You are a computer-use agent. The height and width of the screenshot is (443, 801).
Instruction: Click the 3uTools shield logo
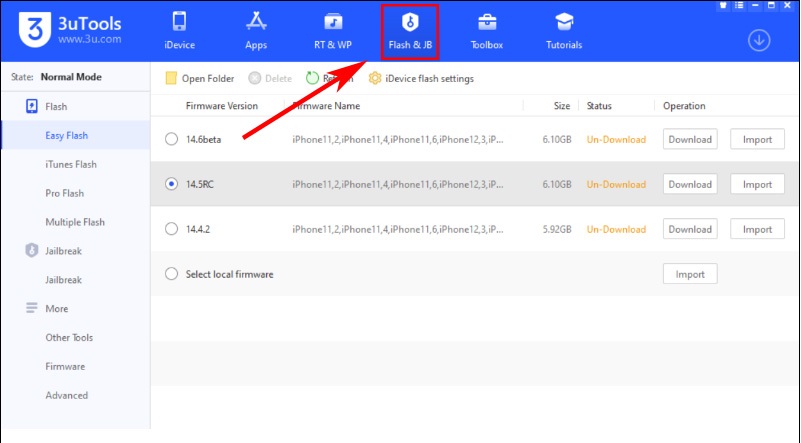point(35,30)
